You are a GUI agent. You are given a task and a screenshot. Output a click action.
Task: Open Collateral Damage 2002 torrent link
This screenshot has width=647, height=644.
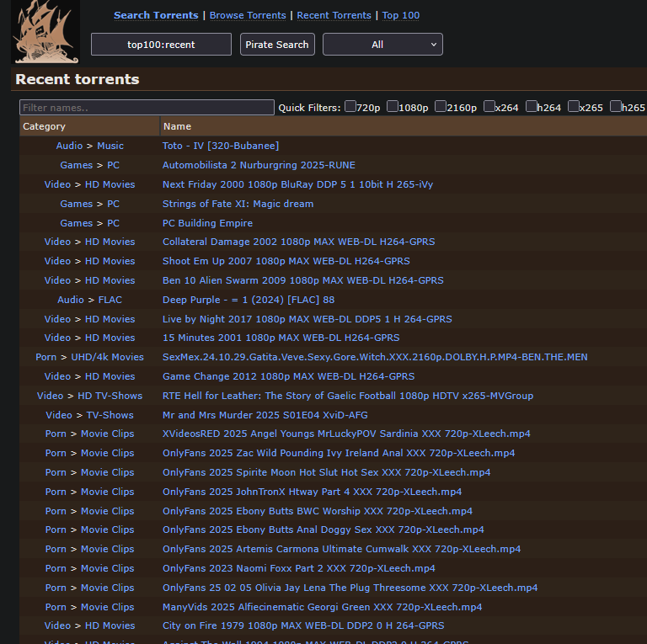[x=299, y=242]
